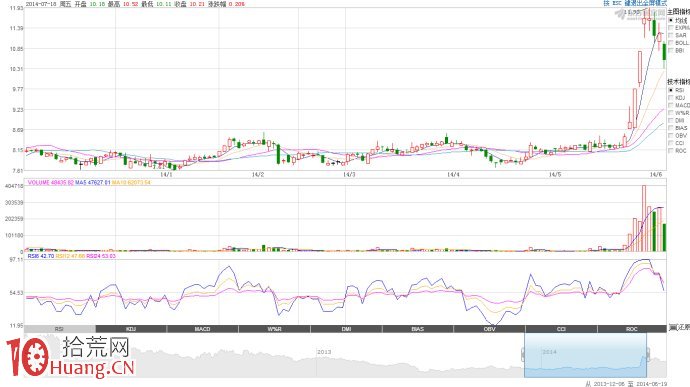Click the 14/3 date axis label

pos(349,175)
